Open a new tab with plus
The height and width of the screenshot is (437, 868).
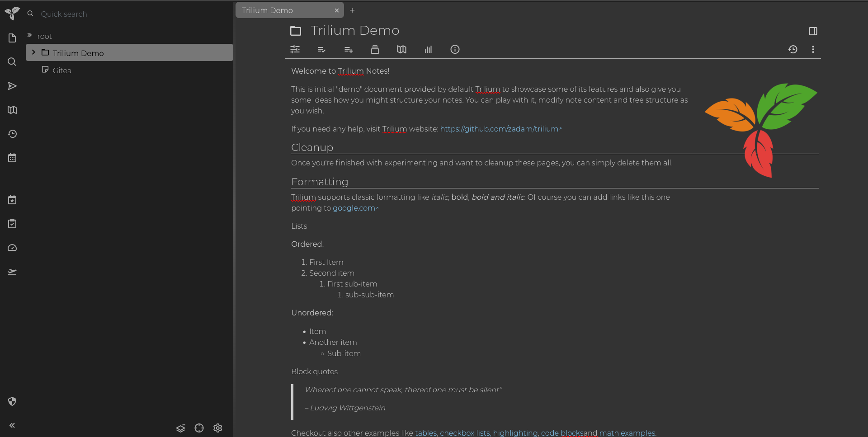click(x=352, y=10)
